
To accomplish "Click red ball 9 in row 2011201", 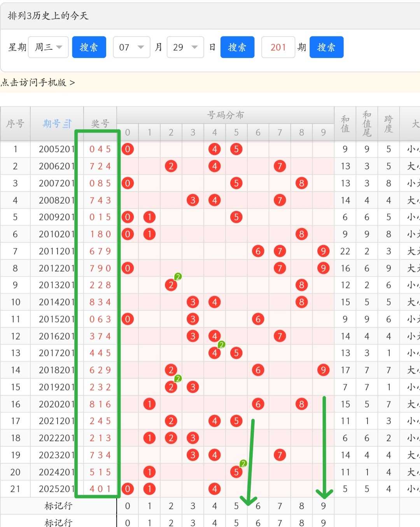I will point(323,251).
